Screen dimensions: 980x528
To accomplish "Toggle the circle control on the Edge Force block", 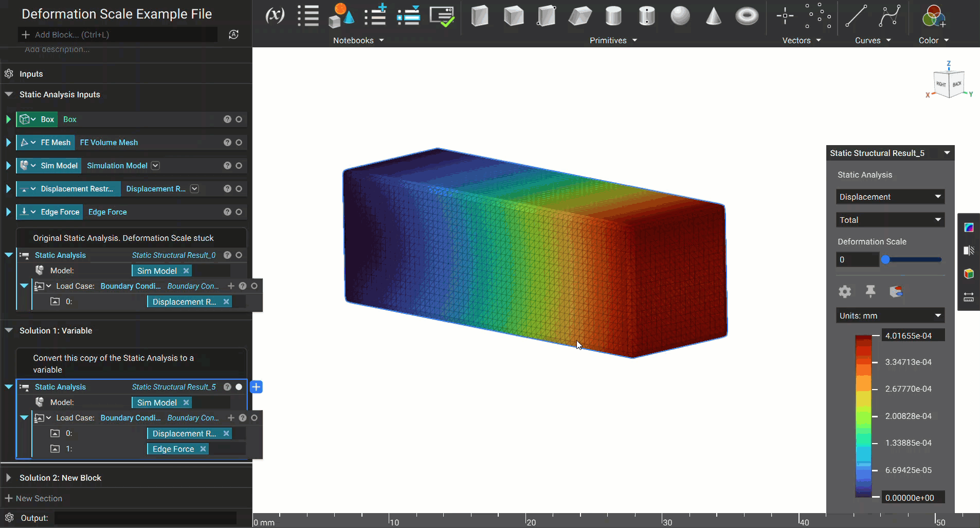I will point(239,212).
